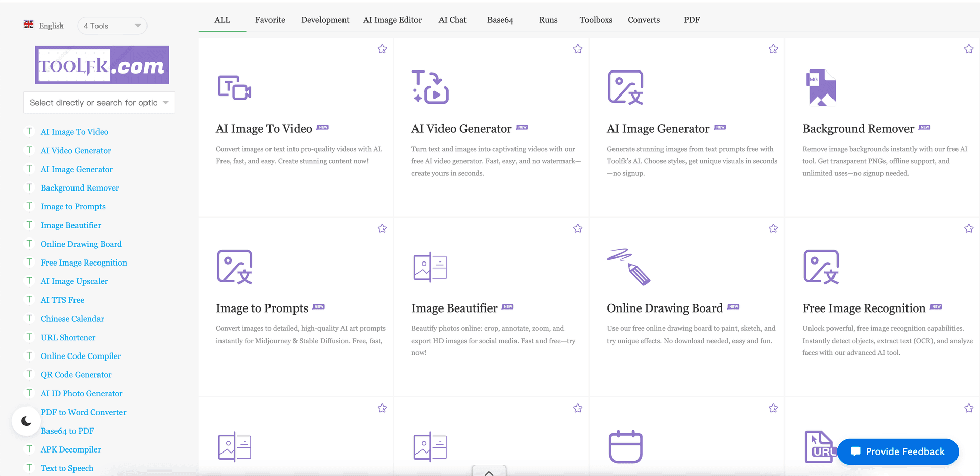
Task: Open the tool search select box
Action: (x=99, y=103)
